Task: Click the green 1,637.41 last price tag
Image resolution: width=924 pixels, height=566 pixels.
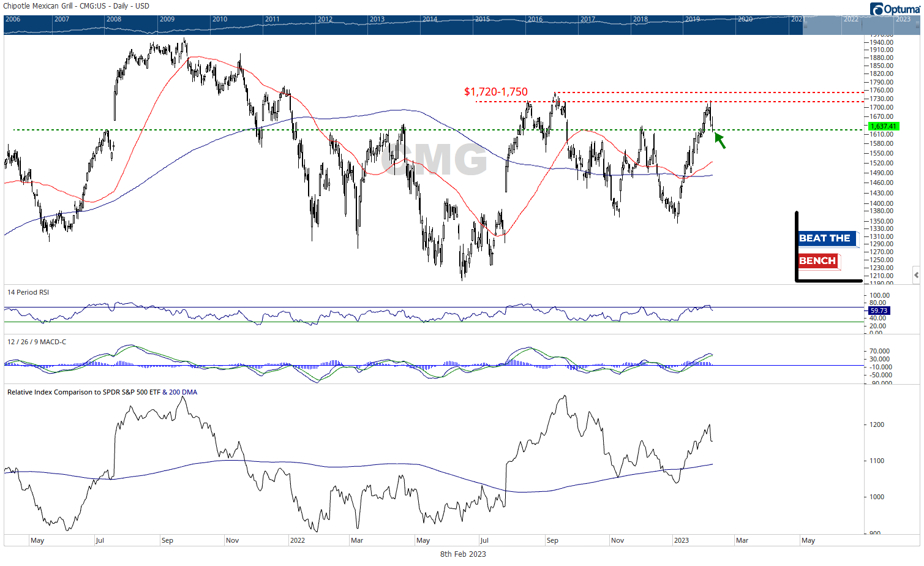Action: click(x=884, y=126)
